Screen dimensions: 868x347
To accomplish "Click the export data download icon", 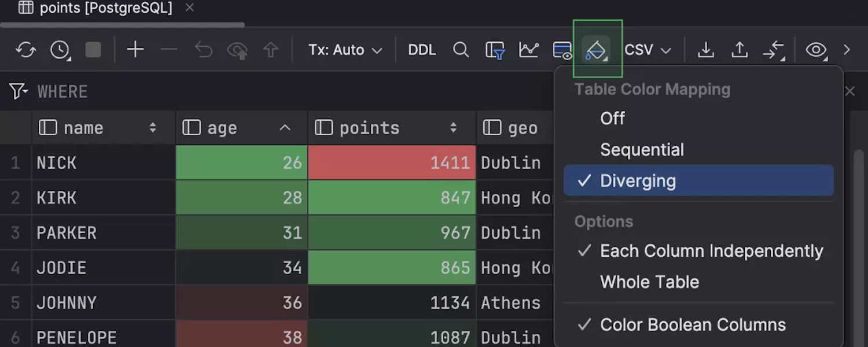I will tap(705, 50).
